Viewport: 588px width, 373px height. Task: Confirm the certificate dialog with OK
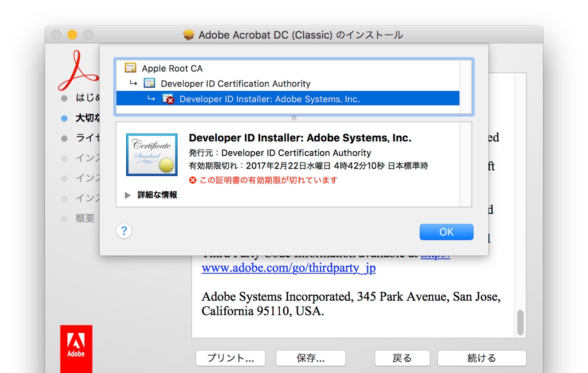point(447,232)
